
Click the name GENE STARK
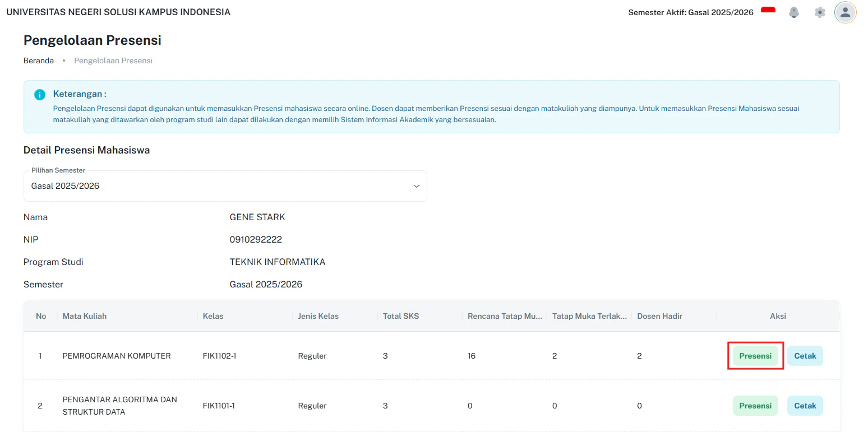[257, 217]
